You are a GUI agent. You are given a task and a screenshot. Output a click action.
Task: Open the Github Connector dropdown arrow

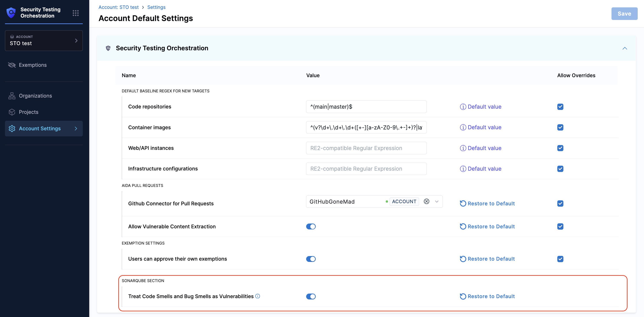point(437,201)
